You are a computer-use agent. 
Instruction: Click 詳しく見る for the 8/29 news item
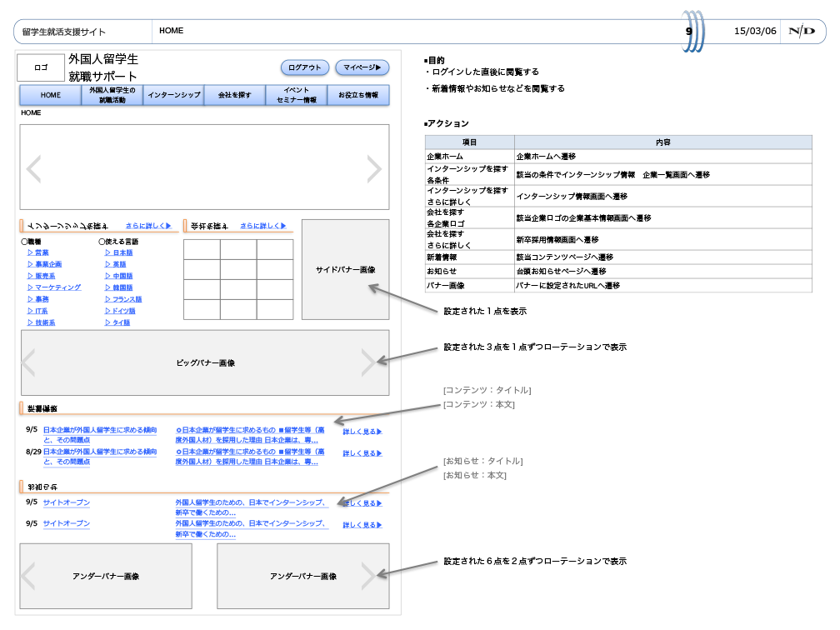click(x=362, y=453)
